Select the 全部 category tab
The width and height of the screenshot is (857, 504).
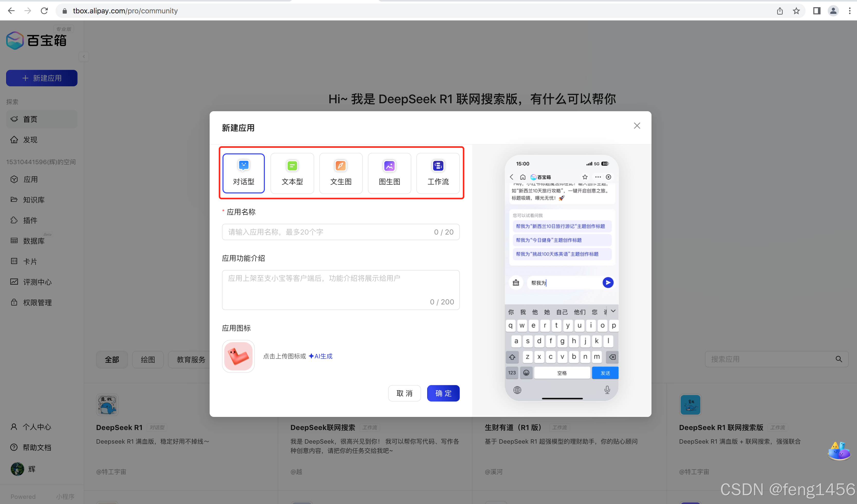tap(111, 359)
